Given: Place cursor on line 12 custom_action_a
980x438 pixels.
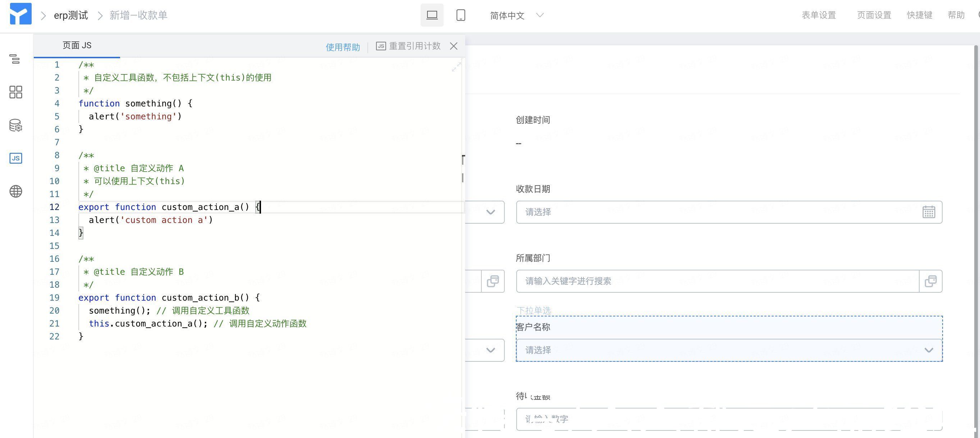Looking at the screenshot, I should tap(169, 207).
